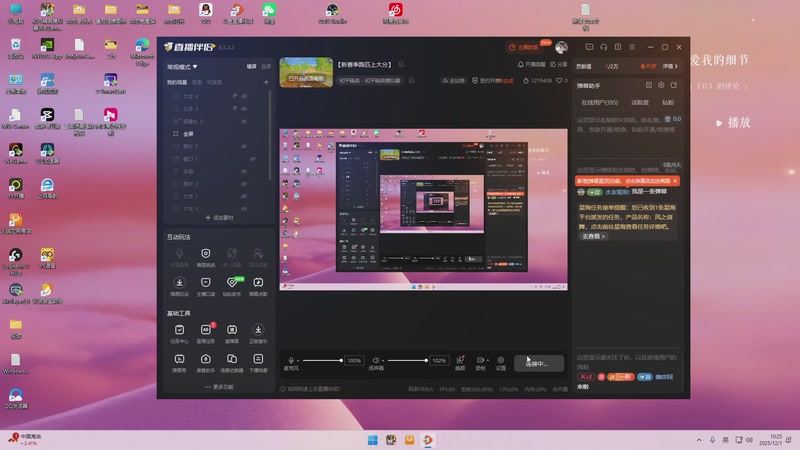Open the headset customer service icon
This screenshot has height=450, width=800.
point(604,47)
